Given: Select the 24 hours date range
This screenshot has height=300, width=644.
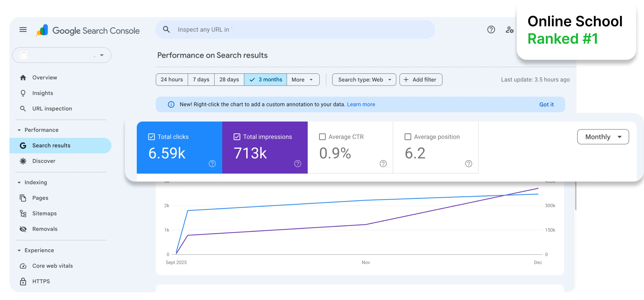Looking at the screenshot, I should [x=172, y=79].
